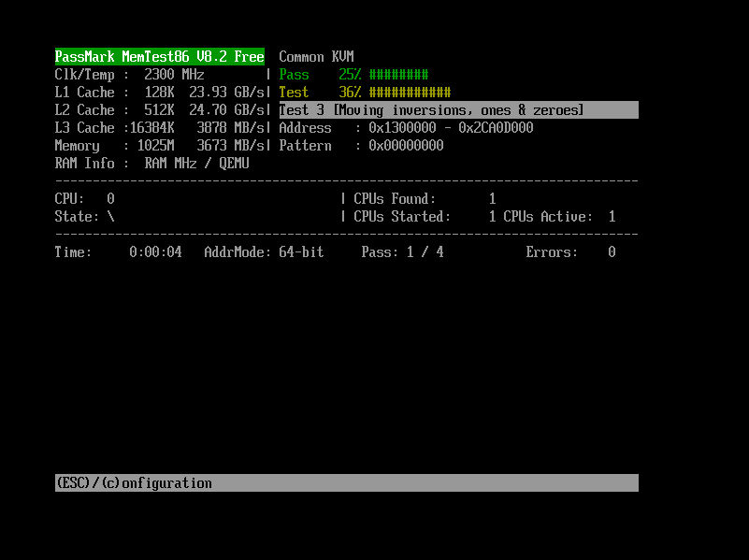Click the Common KVM label

[x=316, y=57]
